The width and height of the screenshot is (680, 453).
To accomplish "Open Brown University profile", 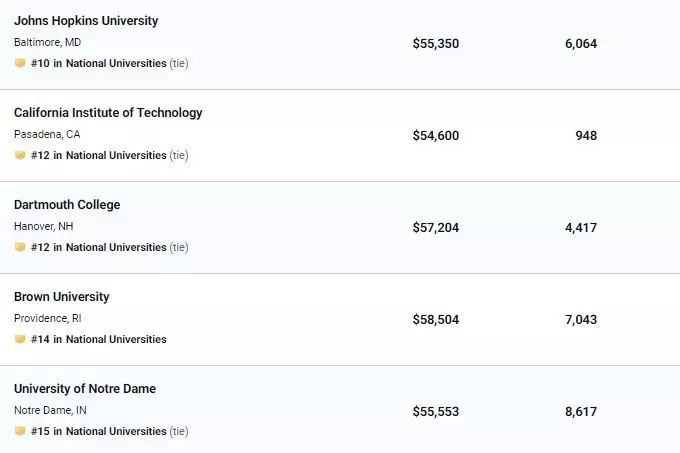I will [x=62, y=297].
